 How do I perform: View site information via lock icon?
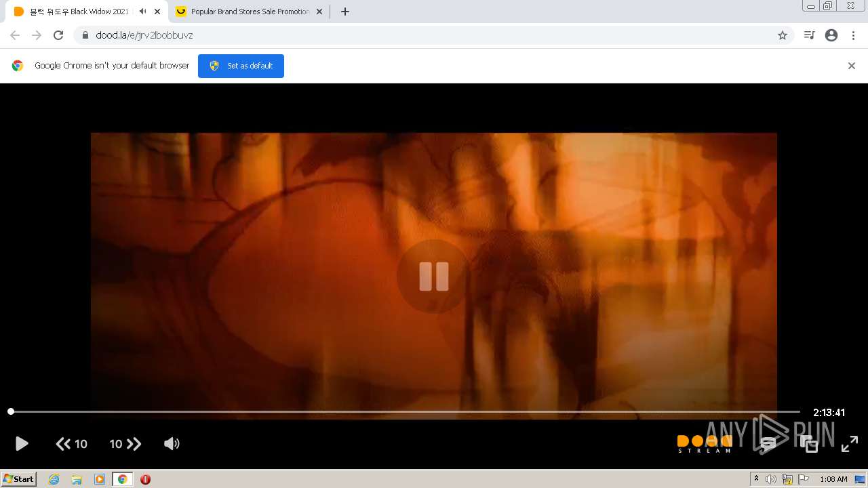pos(85,35)
